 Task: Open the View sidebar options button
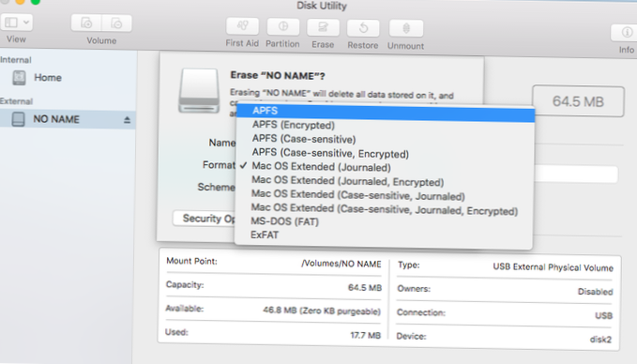coord(16,23)
